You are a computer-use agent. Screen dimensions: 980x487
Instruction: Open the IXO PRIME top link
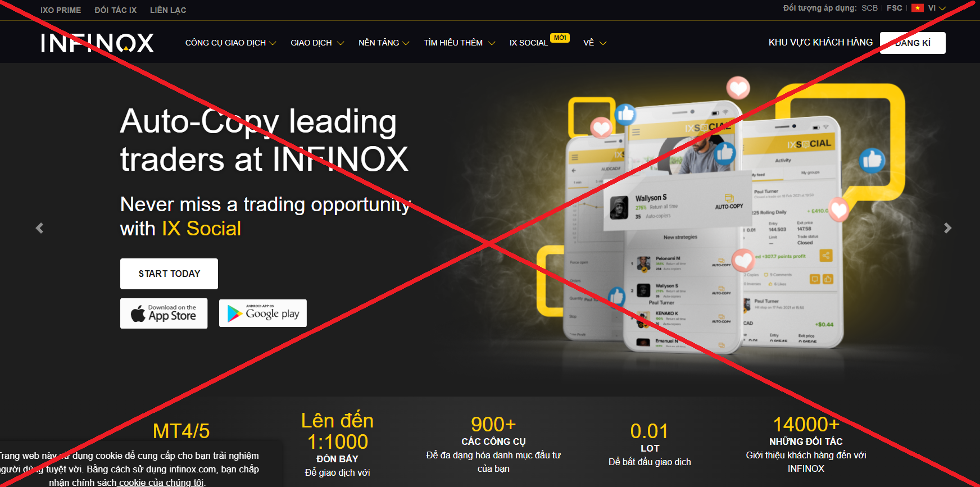click(61, 10)
